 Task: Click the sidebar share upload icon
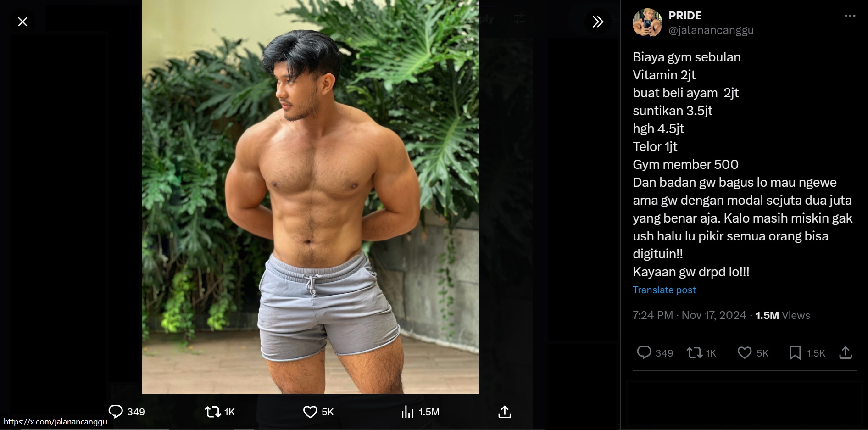tap(846, 352)
